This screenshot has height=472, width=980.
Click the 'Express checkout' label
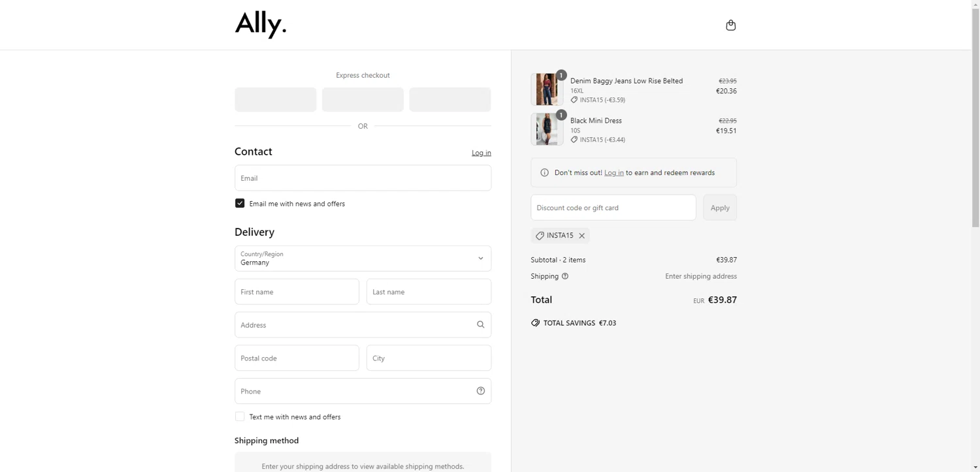(x=363, y=75)
